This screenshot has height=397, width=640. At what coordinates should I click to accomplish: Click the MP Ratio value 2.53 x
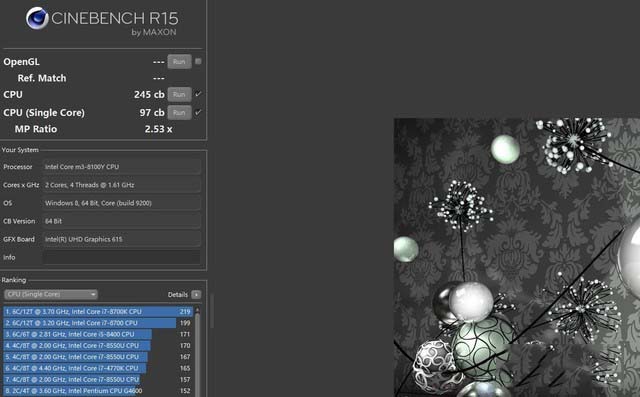point(158,129)
